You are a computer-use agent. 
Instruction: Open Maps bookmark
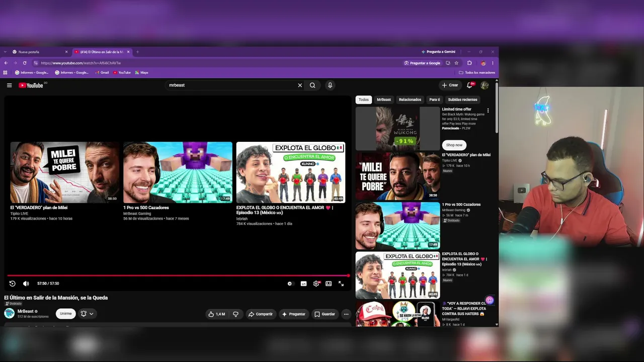[x=141, y=72]
